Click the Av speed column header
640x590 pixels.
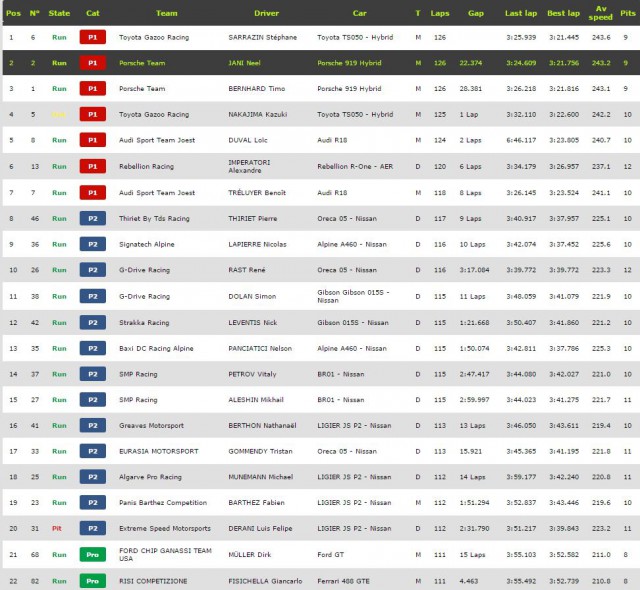click(600, 13)
